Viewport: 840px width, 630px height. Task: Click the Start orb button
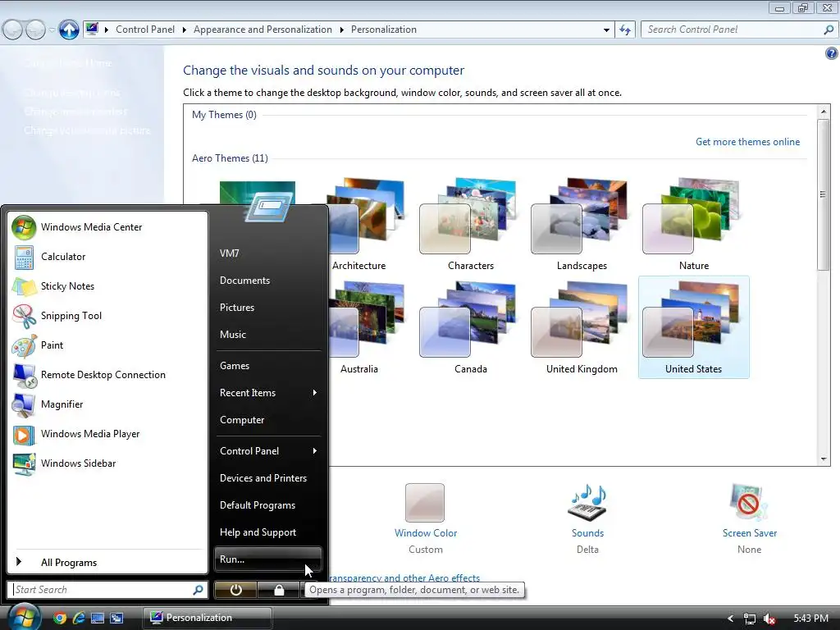click(24, 617)
